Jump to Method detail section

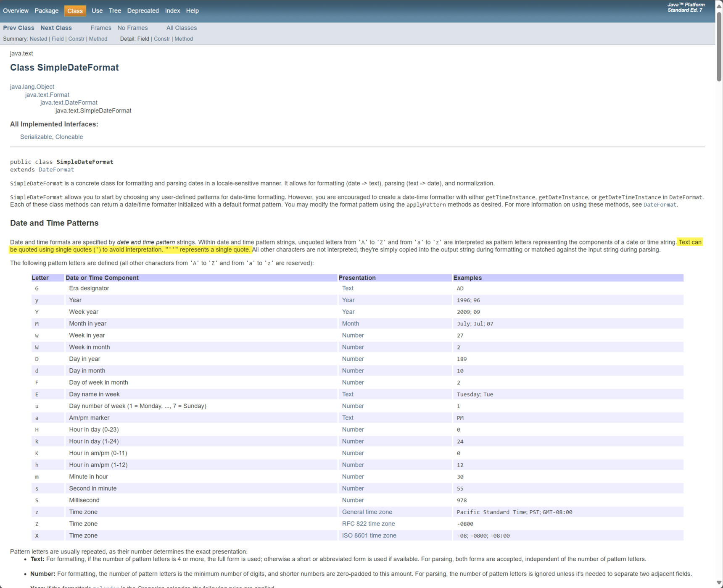pos(184,39)
